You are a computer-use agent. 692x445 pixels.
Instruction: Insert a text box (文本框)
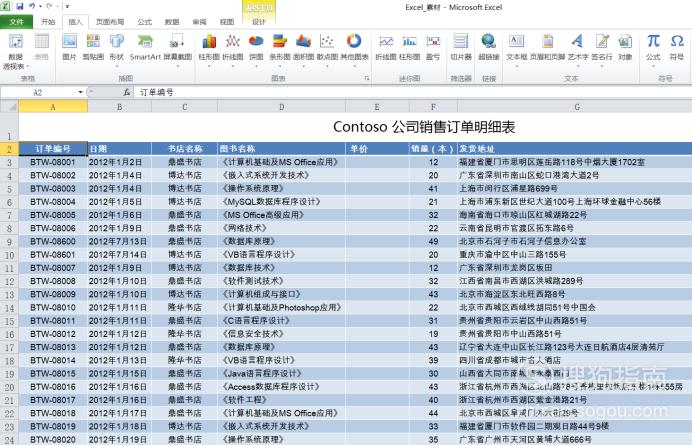coord(516,49)
